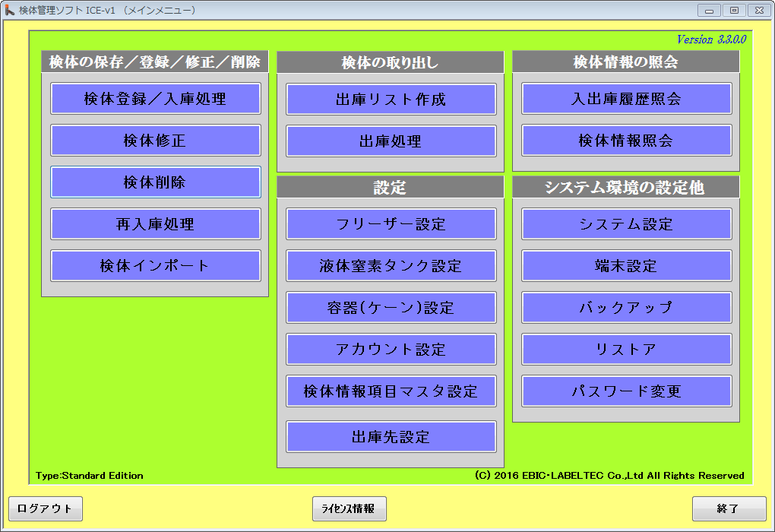Click the 検体修正 button
Viewport: 775px width, 532px height.
coord(155,141)
